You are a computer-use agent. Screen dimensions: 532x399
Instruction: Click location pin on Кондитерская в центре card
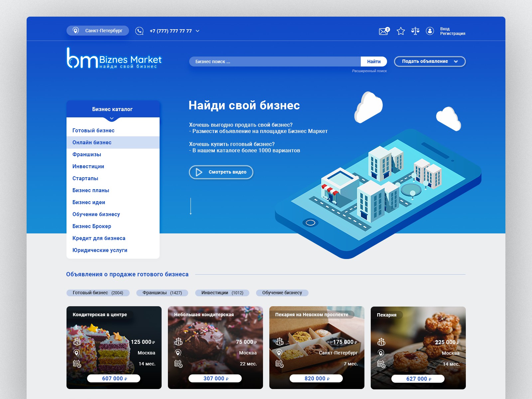[x=77, y=353]
